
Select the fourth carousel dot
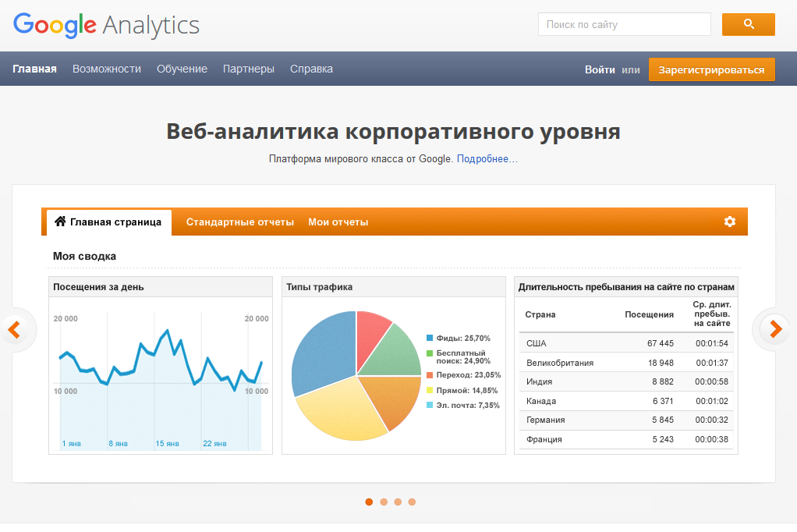[x=412, y=502]
